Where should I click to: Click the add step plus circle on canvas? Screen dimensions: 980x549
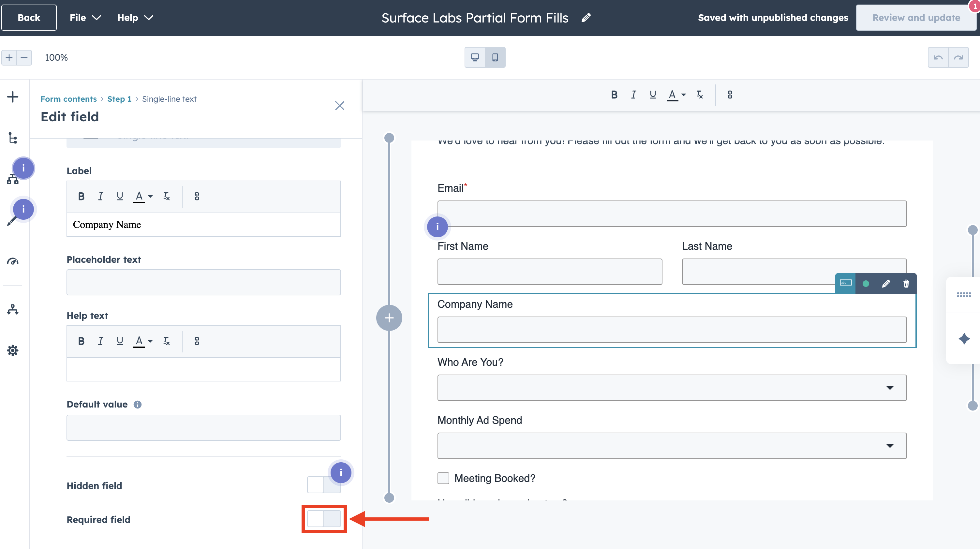pyautogui.click(x=389, y=318)
